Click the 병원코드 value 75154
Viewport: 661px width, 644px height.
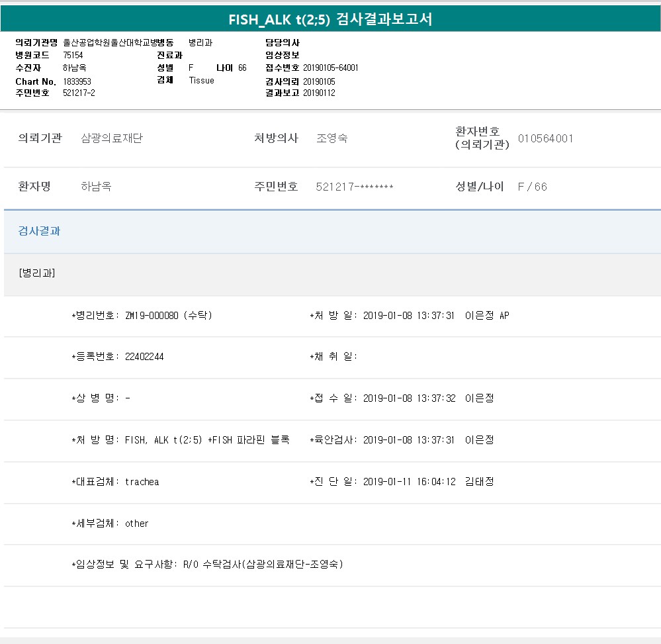73,55
